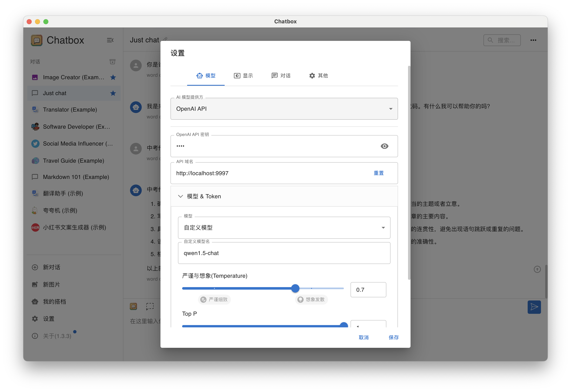Image resolution: width=571 pixels, height=392 pixels.
Task: Unstar the Image Creator conversation
Action: point(113,77)
